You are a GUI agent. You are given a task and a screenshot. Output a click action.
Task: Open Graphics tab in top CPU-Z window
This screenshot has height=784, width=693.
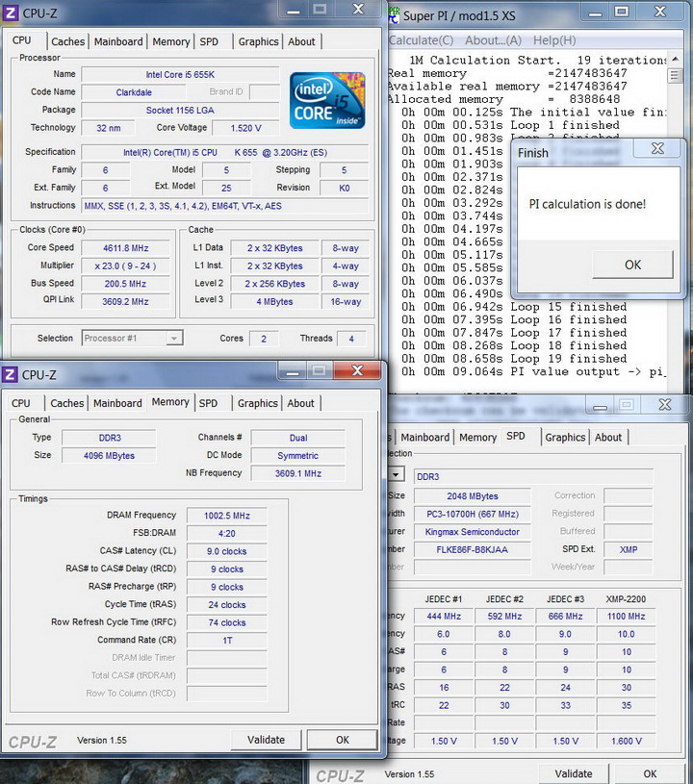click(258, 41)
